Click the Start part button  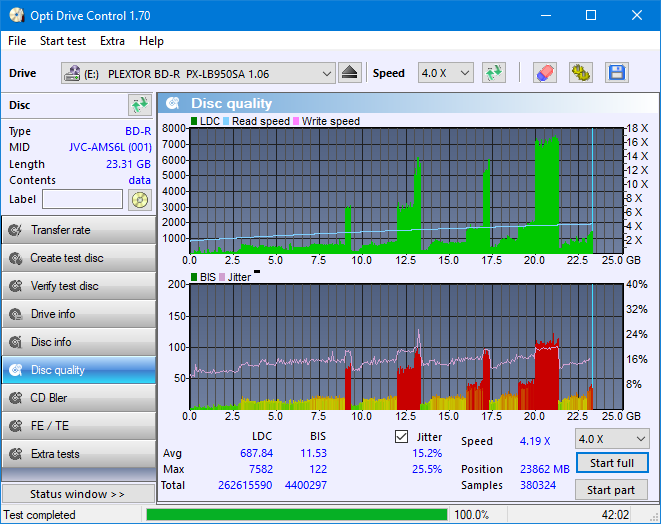(611, 490)
